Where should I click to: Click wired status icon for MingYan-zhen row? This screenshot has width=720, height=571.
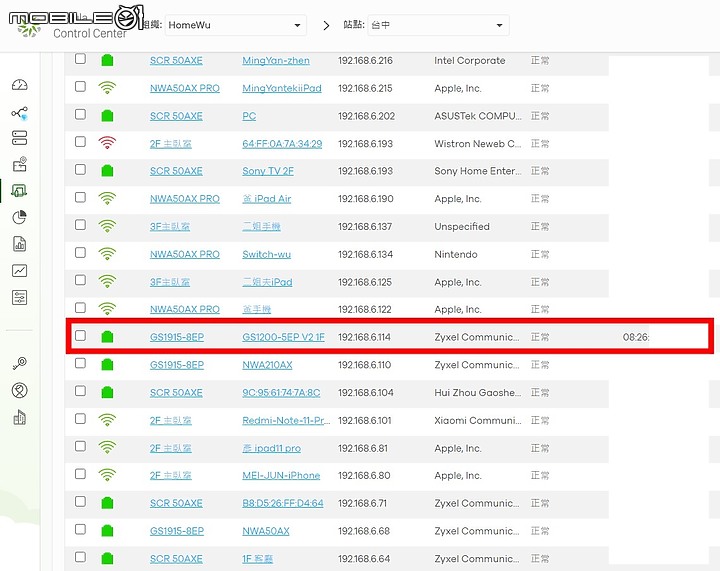(x=107, y=60)
